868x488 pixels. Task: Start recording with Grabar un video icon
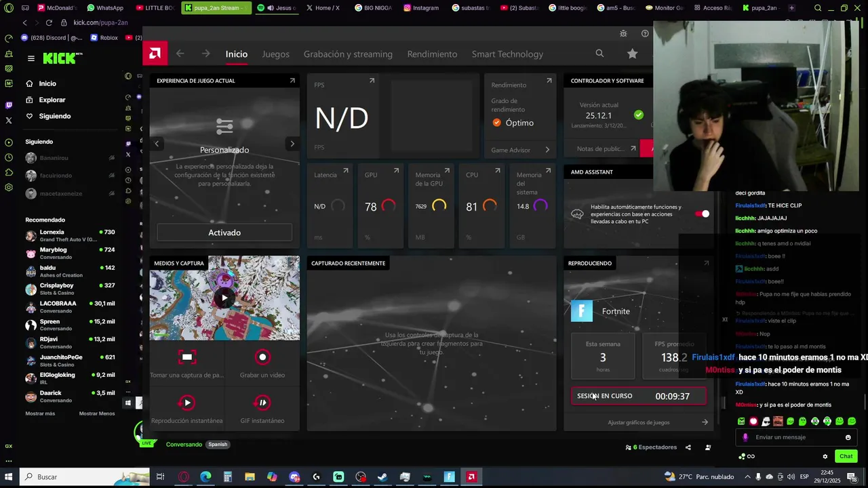(x=262, y=357)
